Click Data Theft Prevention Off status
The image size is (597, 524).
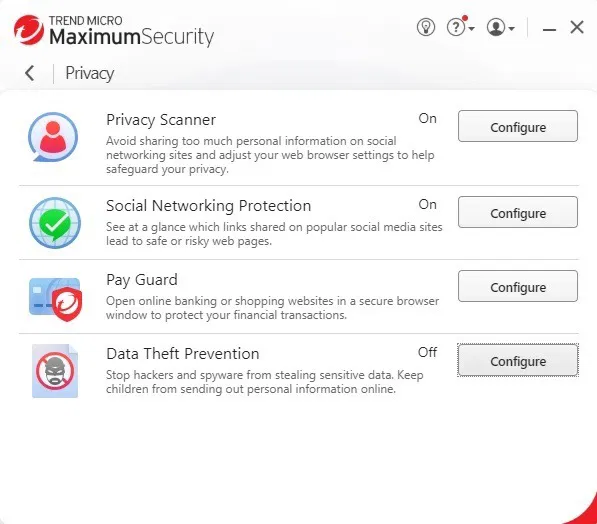427,352
